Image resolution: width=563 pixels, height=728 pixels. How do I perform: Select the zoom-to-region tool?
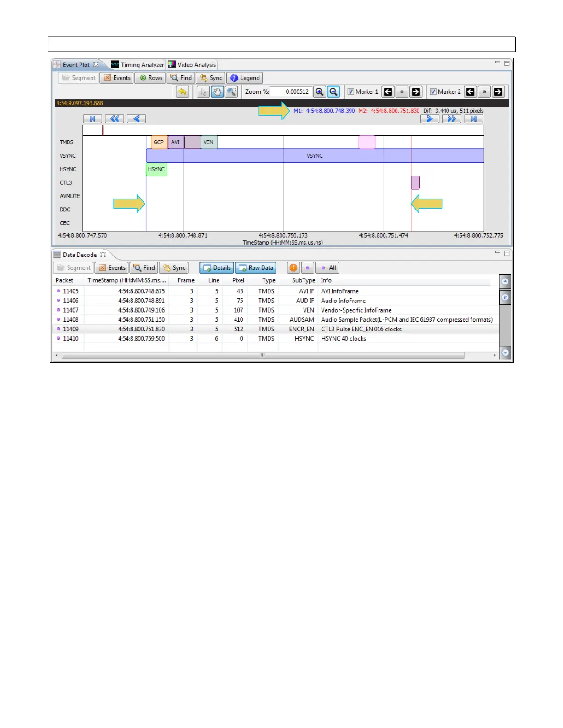(x=231, y=92)
